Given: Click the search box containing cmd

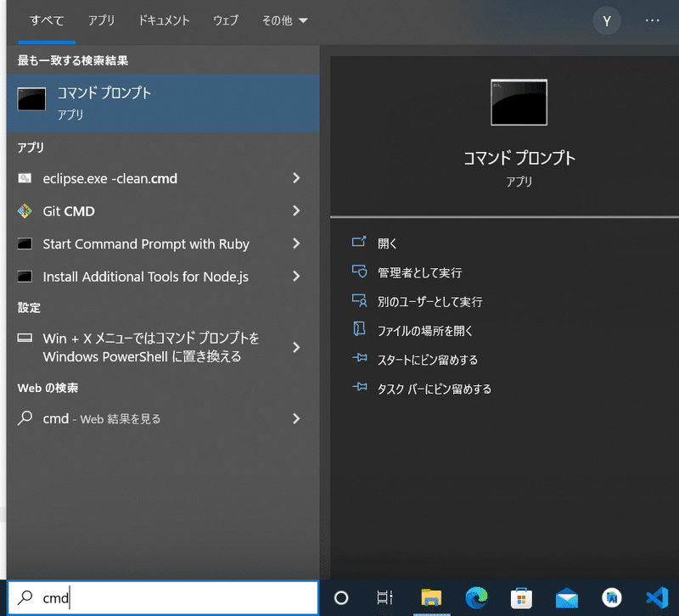Looking at the screenshot, I should coord(163,598).
